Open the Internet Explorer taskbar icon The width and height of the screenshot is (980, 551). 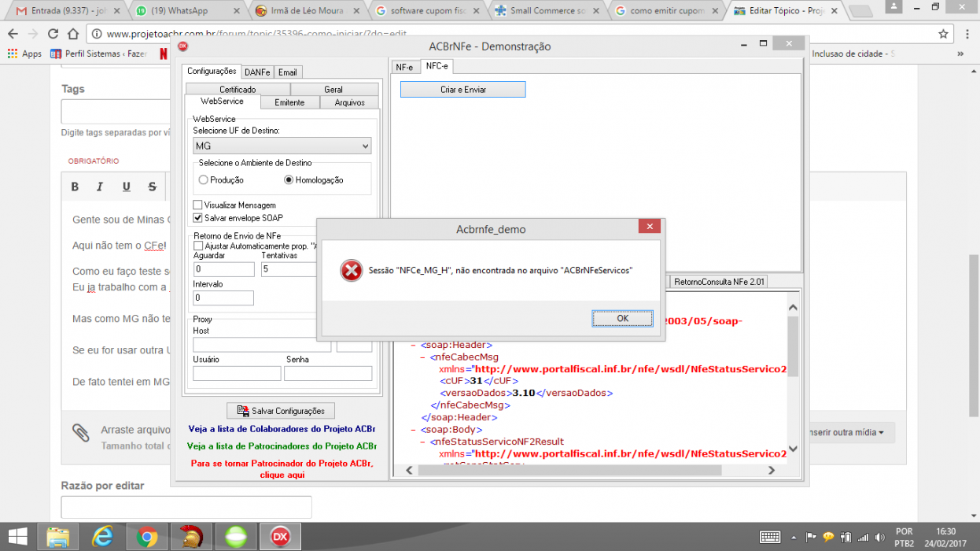[102, 537]
